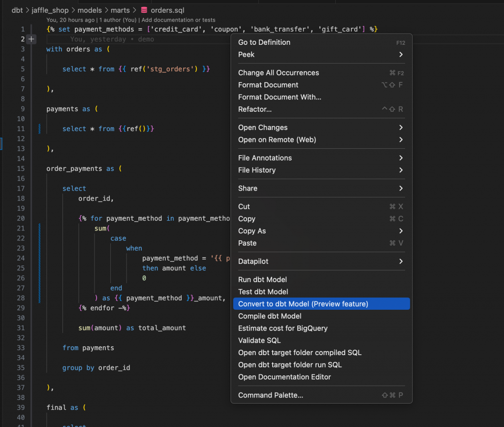The image size is (504, 427).
Task: Click 'endfor' tag on line 29
Action: (x=102, y=308)
